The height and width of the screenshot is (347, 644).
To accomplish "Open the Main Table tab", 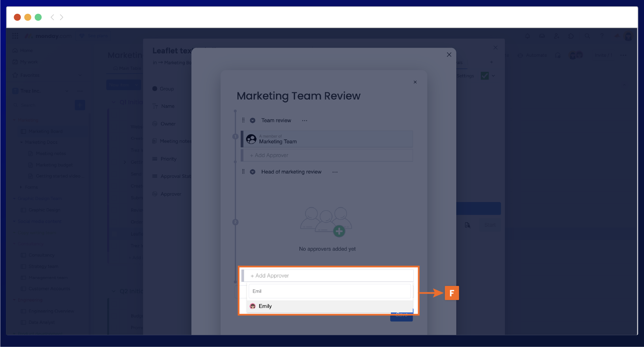I will pyautogui.click(x=127, y=68).
